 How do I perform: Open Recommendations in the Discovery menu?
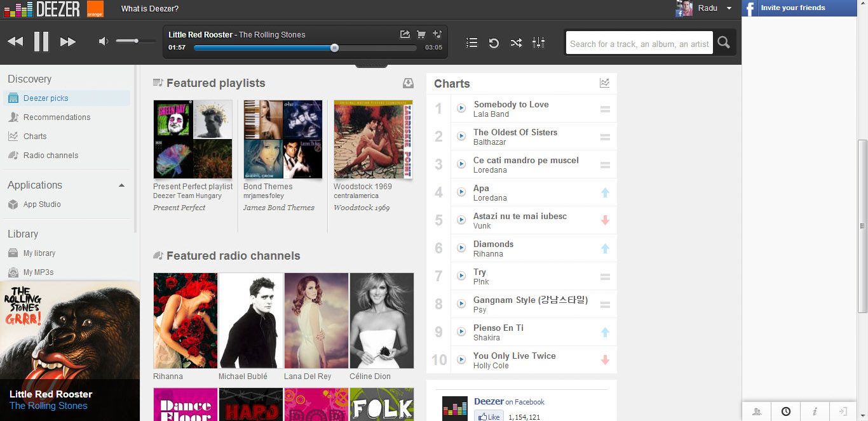click(x=57, y=117)
